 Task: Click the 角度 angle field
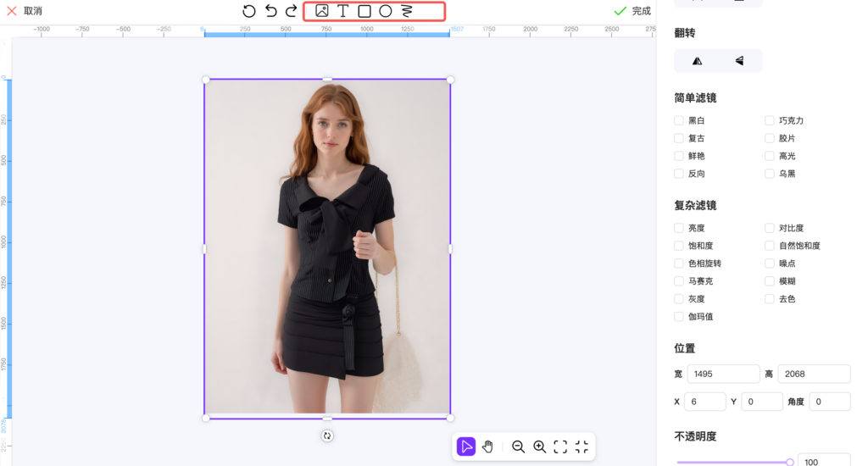(x=829, y=402)
